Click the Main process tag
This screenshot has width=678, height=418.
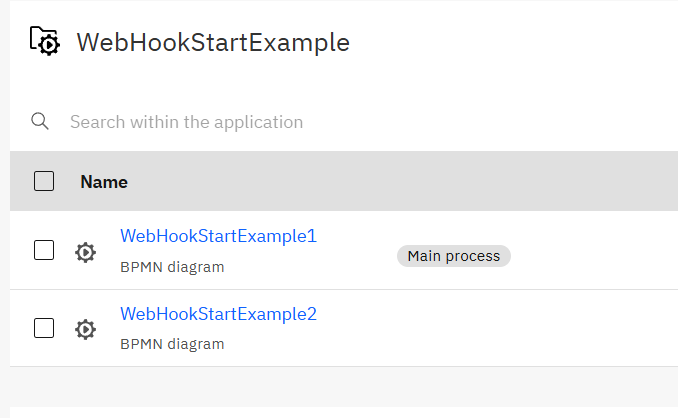(453, 256)
